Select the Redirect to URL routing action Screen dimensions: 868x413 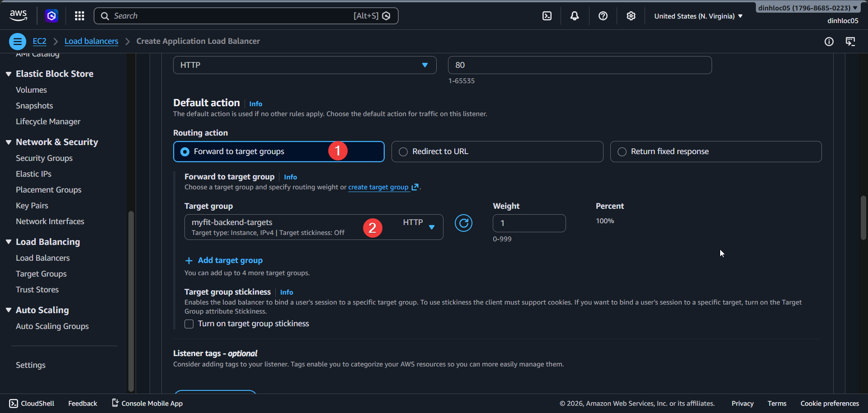coord(403,151)
